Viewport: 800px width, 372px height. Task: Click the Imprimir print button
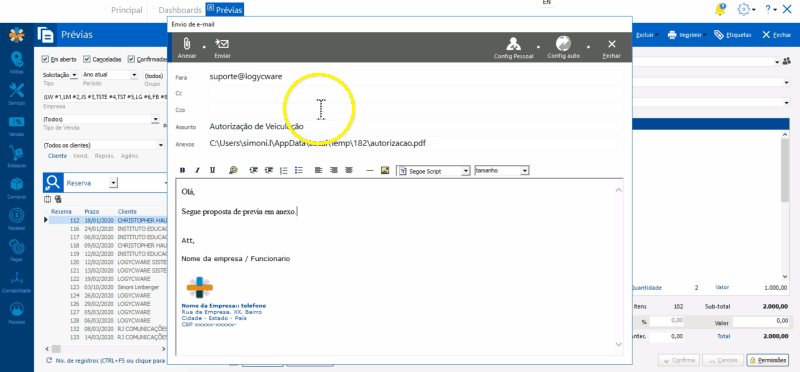point(687,35)
